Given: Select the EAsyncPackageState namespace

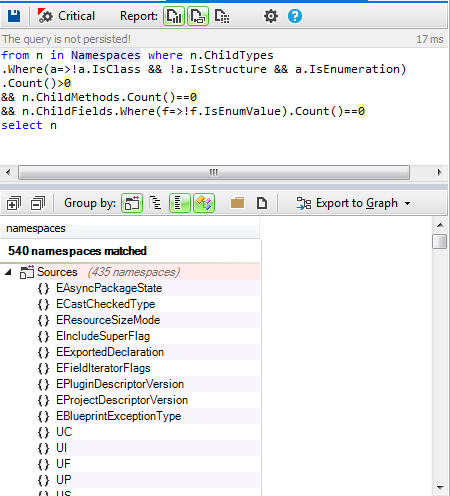Looking at the screenshot, I should click(x=109, y=288).
